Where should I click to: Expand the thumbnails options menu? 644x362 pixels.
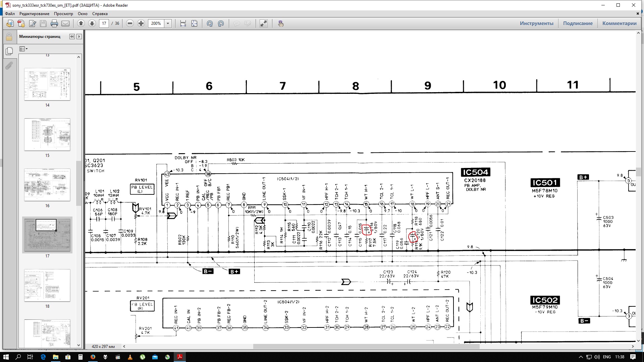tap(23, 49)
